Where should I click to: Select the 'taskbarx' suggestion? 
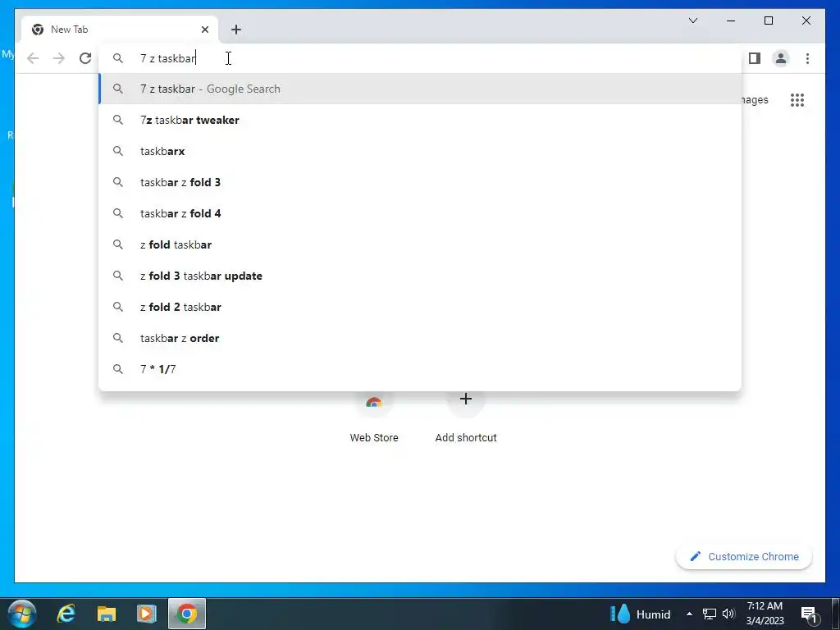(420, 151)
